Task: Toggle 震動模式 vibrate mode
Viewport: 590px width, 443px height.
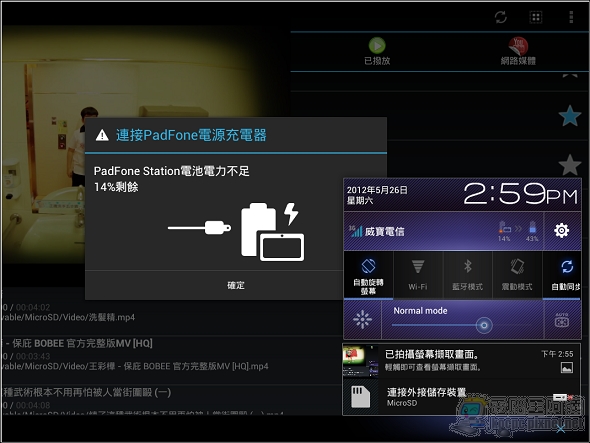Action: pos(517,276)
